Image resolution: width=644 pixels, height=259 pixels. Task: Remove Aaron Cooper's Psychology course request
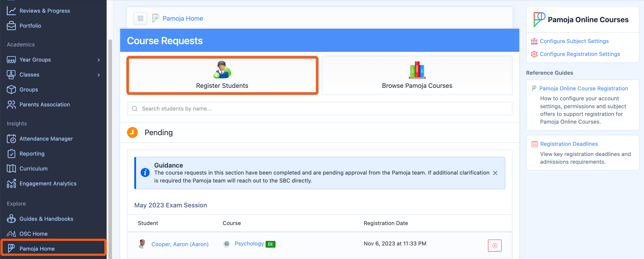pos(495,245)
